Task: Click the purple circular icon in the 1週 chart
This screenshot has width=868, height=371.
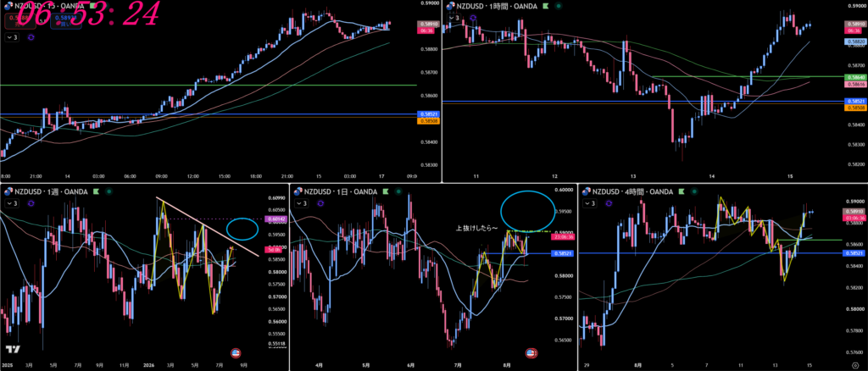Action: click(x=31, y=204)
